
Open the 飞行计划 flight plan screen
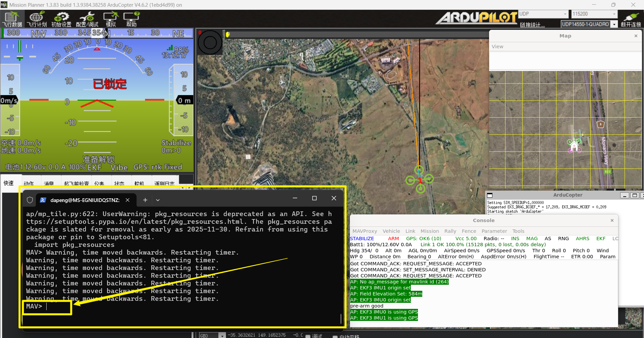pos(37,19)
